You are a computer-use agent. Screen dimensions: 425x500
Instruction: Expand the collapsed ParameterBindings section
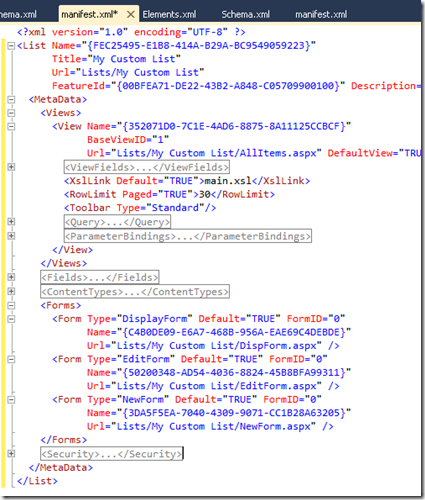[11, 236]
